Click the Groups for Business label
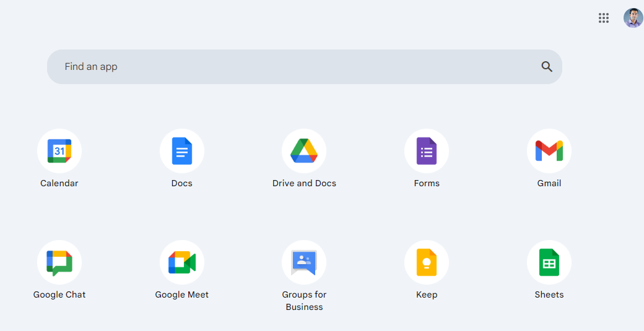 click(304, 301)
